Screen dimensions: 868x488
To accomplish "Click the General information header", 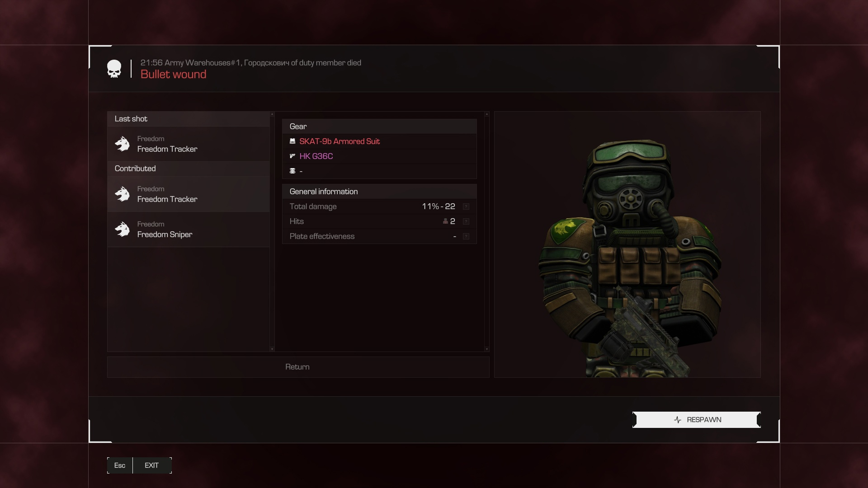I will pyautogui.click(x=379, y=192).
